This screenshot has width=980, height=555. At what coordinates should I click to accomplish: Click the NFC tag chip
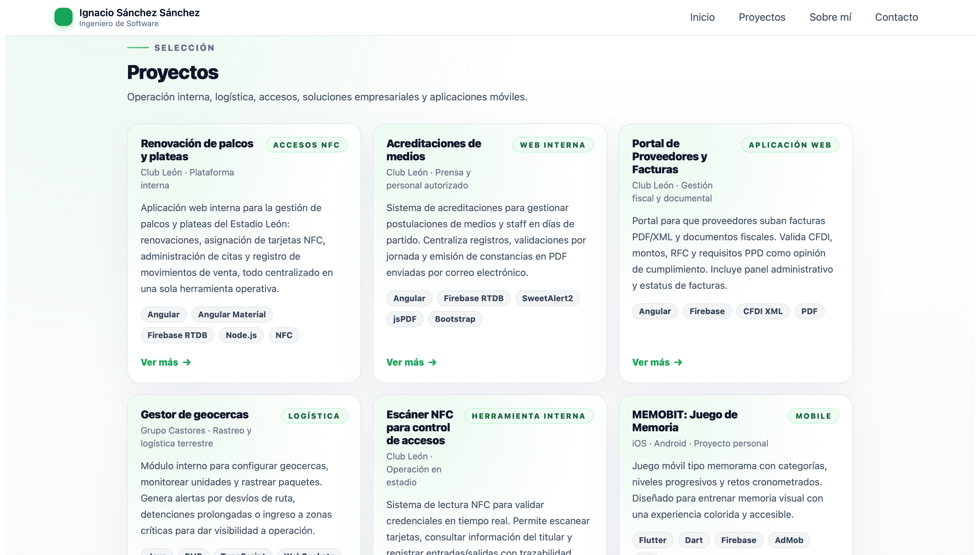(x=284, y=335)
